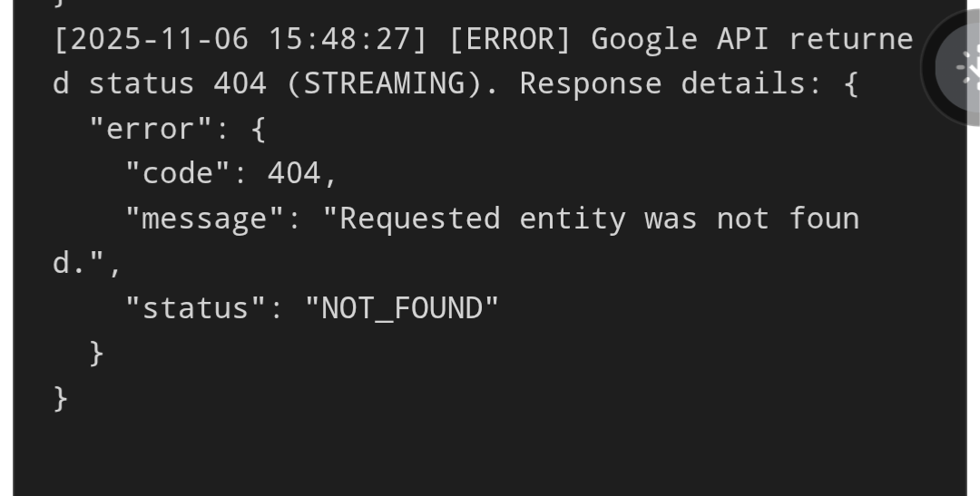980x496 pixels.
Task: Click the opening brace after Response details
Action: [850, 83]
